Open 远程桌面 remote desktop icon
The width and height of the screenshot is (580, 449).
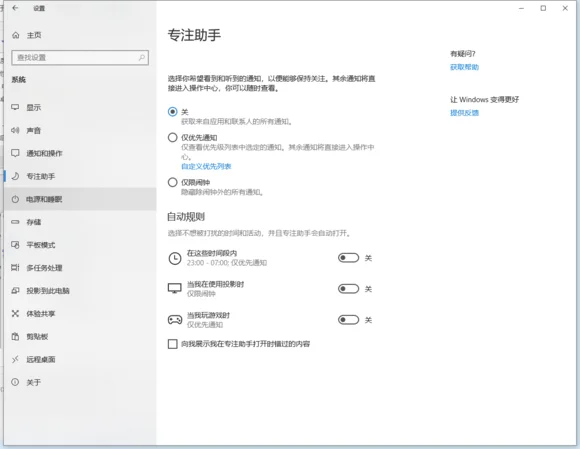click(15, 359)
